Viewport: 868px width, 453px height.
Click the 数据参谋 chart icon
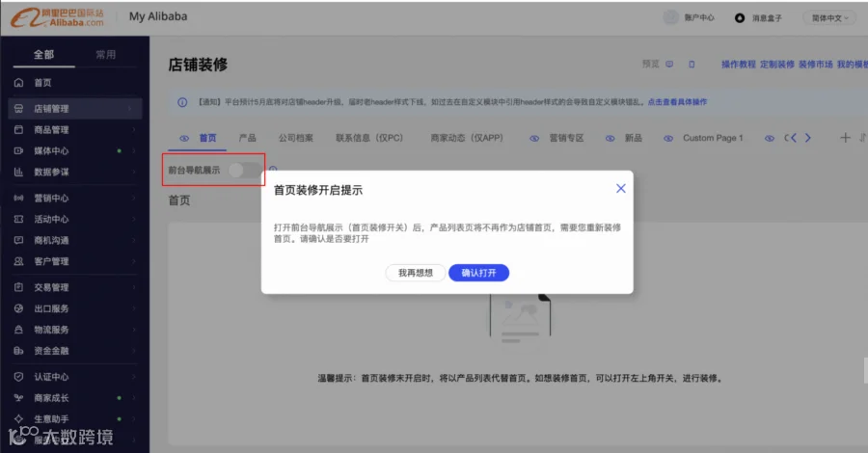click(18, 172)
